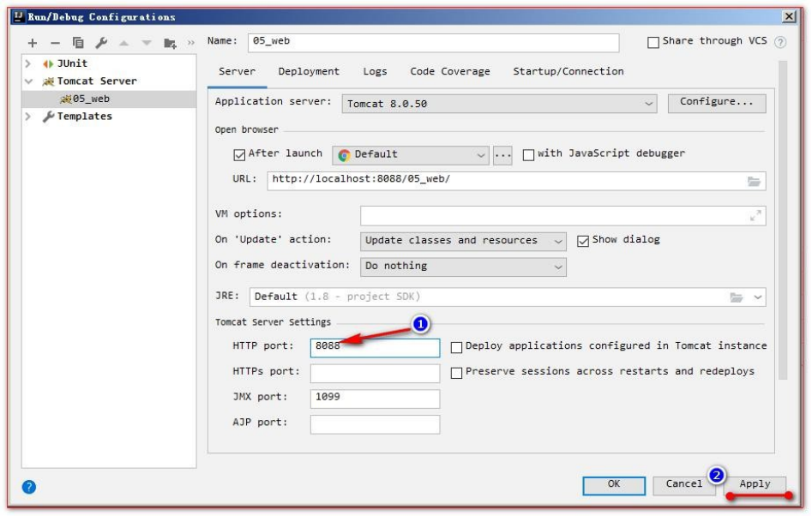Open browser chooser ellipsis button

coord(502,155)
